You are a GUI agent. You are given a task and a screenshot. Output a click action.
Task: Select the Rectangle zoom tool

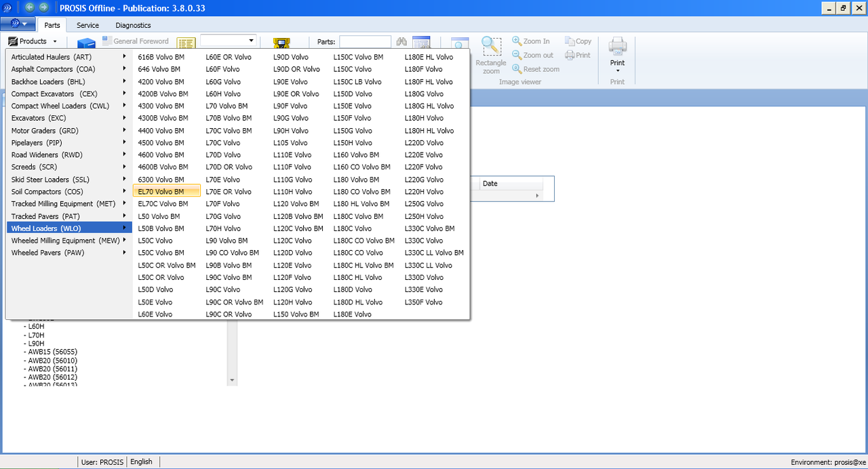pyautogui.click(x=491, y=55)
